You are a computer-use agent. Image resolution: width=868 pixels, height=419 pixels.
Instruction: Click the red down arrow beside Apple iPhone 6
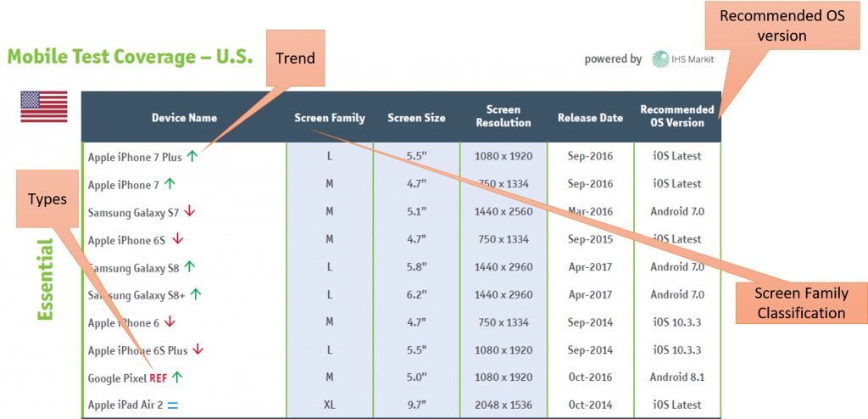(170, 322)
